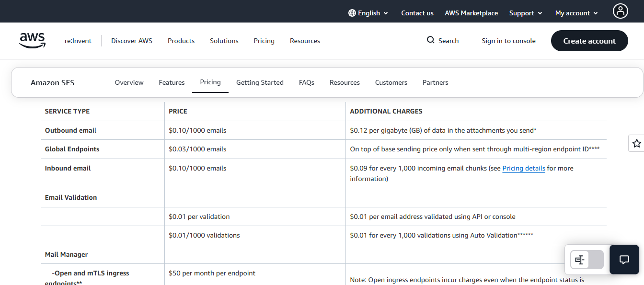Click the Outbound email row label
This screenshot has width=644, height=285.
(x=70, y=130)
